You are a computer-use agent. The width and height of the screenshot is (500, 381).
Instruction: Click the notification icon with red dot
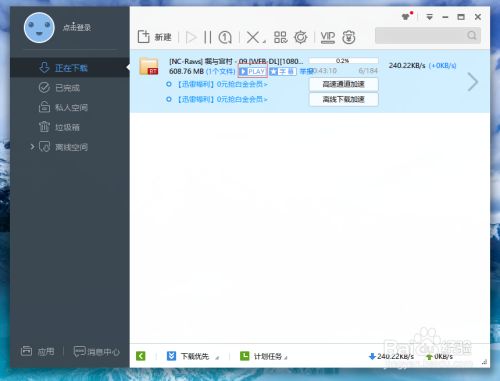[407, 16]
